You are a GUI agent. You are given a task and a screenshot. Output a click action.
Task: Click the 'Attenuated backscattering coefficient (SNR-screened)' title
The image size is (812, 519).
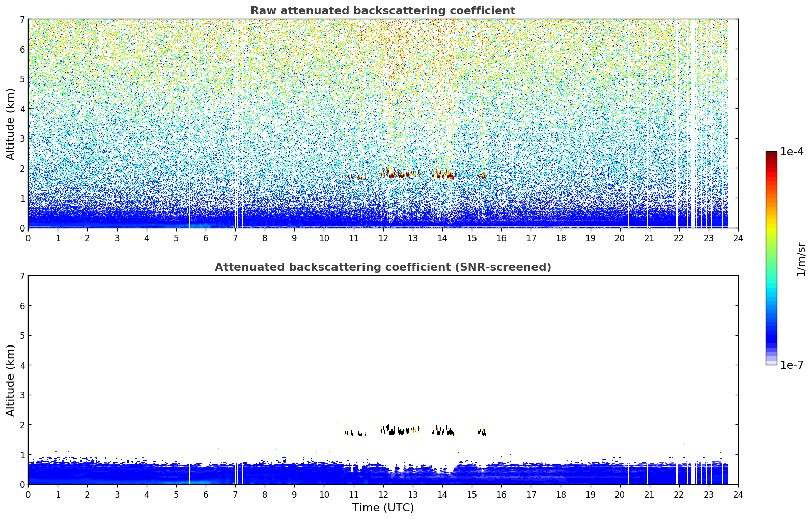(382, 267)
